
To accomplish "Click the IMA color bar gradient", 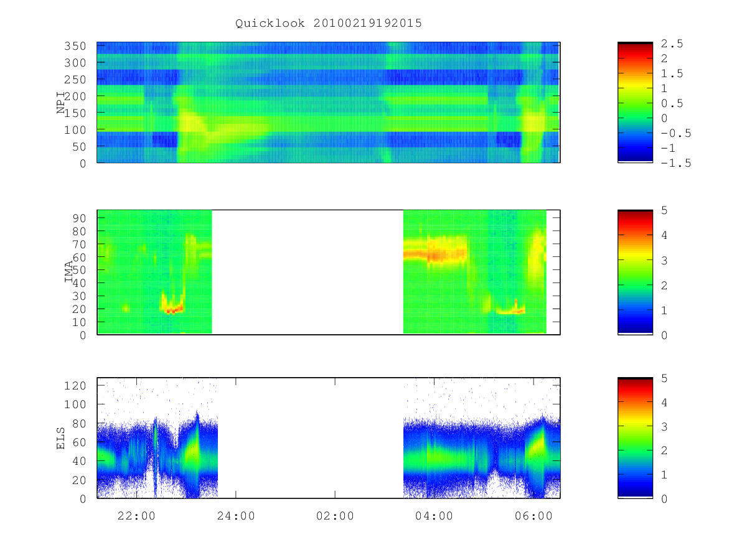I will tap(635, 272).
